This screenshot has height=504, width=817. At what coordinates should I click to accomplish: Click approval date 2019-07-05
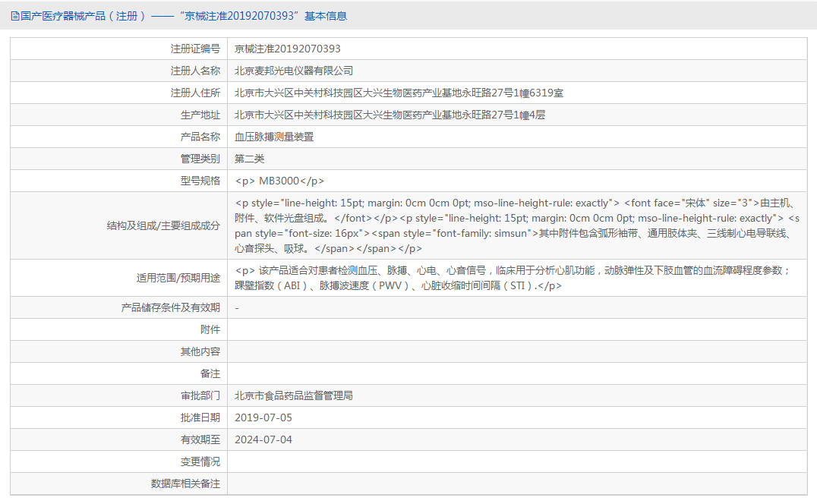click(x=263, y=417)
